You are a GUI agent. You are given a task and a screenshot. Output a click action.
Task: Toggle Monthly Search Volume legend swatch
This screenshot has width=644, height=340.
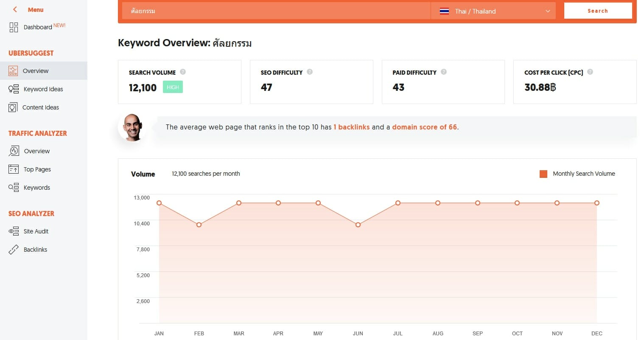pos(543,174)
